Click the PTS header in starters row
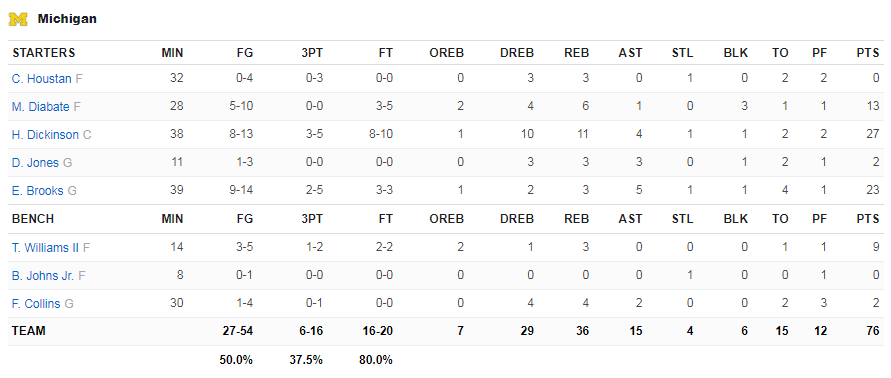Screen dimensions: 891x378 coord(868,53)
